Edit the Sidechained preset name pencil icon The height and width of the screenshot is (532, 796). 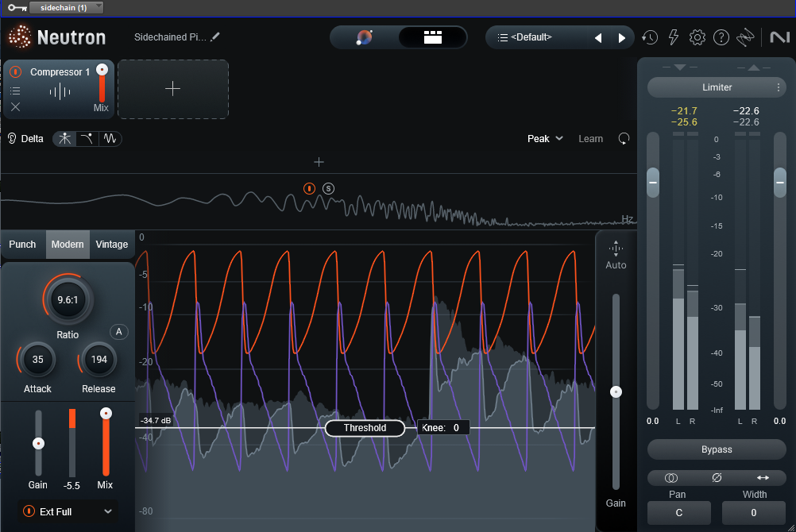coord(216,37)
